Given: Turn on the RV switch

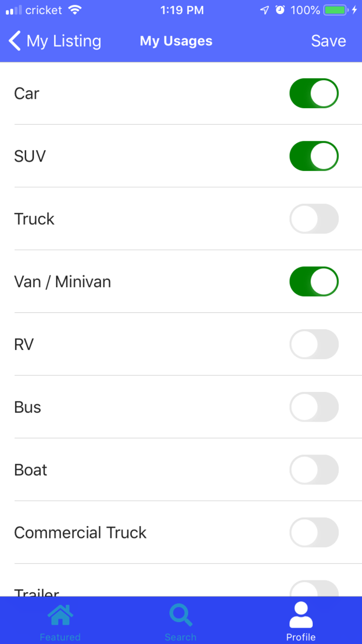Looking at the screenshot, I should [314, 344].
